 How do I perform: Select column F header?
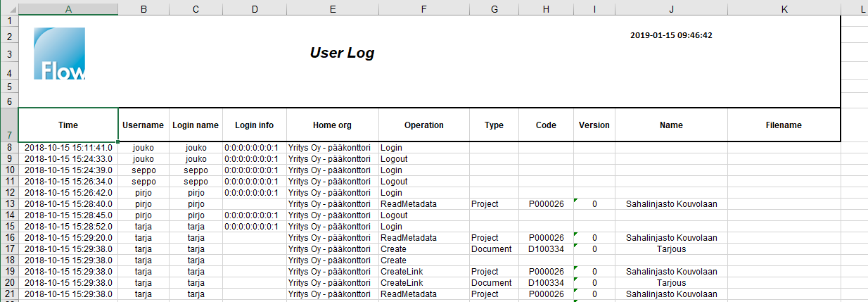pyautogui.click(x=423, y=8)
